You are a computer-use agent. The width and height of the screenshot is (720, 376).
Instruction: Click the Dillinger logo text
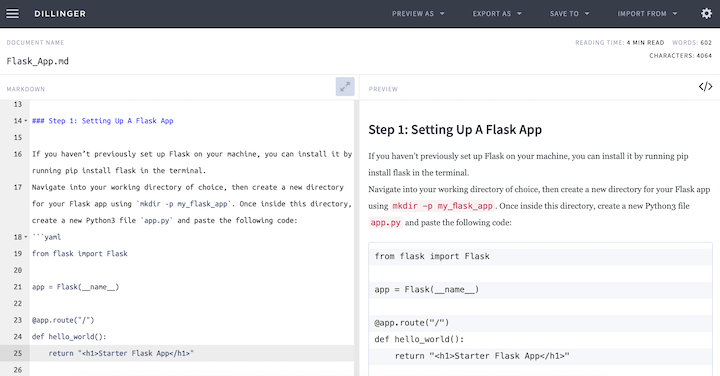pos(60,14)
